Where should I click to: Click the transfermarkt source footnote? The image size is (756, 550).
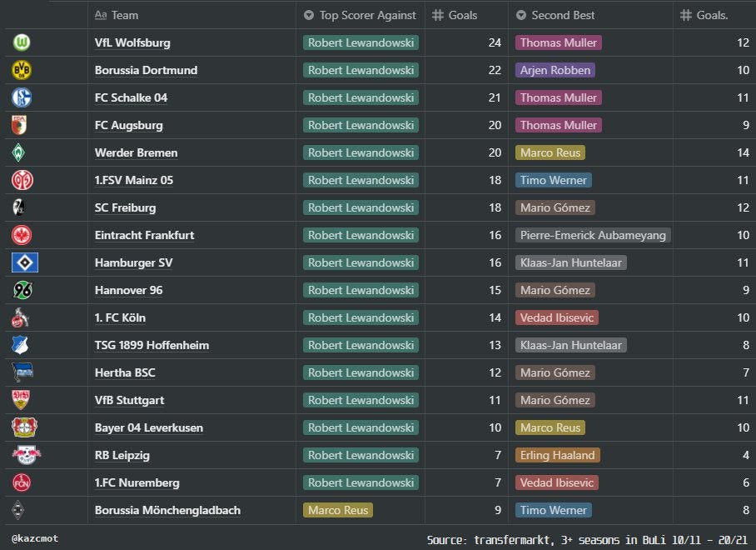click(x=587, y=540)
